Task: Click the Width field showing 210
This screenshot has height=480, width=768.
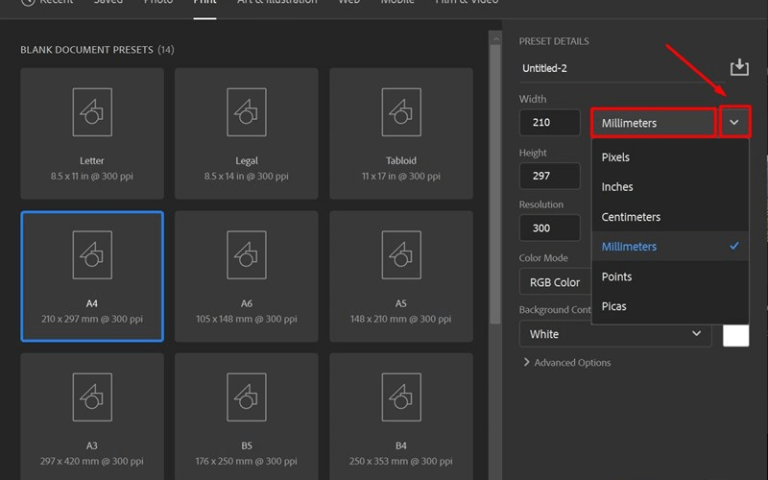Action: pyautogui.click(x=550, y=122)
